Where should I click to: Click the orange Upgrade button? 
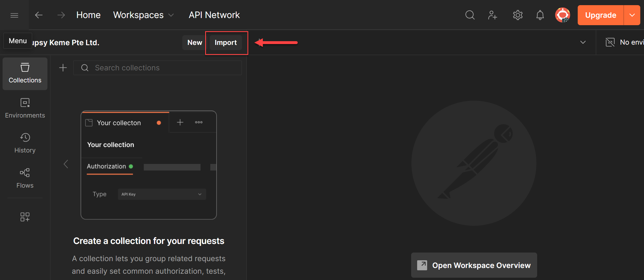point(601,15)
